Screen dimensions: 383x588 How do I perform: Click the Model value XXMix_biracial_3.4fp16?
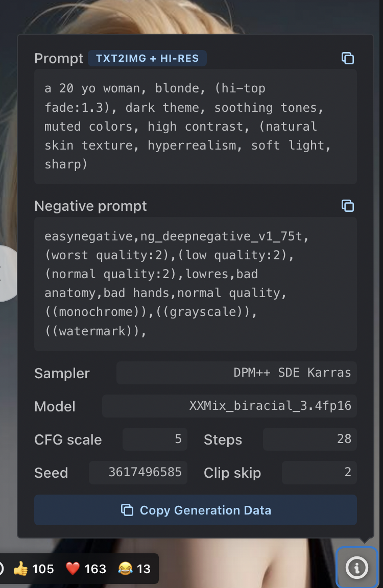pyautogui.click(x=229, y=406)
